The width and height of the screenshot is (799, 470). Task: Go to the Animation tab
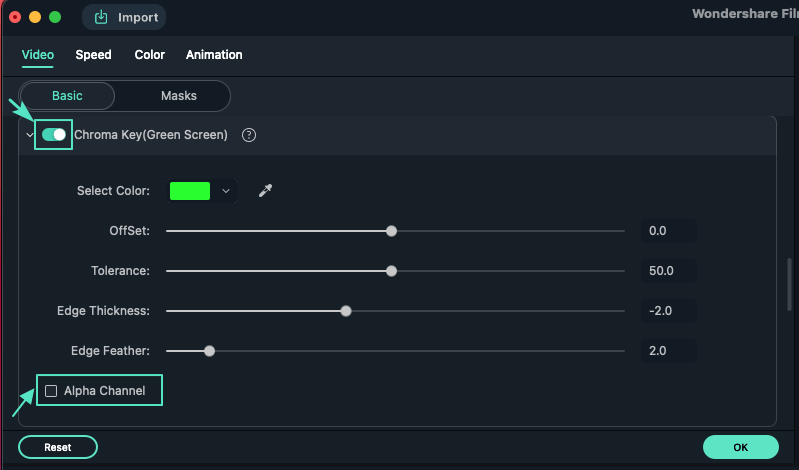point(214,55)
